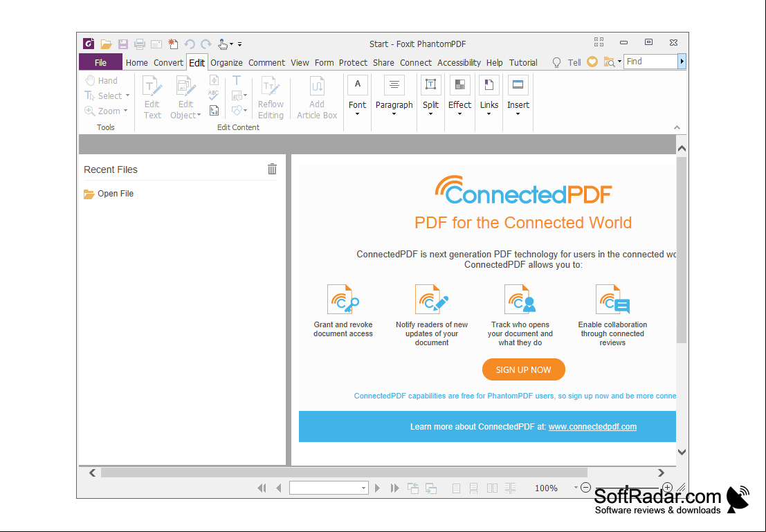Switch to the Comment ribbon tab
The height and width of the screenshot is (532, 766).
point(266,62)
